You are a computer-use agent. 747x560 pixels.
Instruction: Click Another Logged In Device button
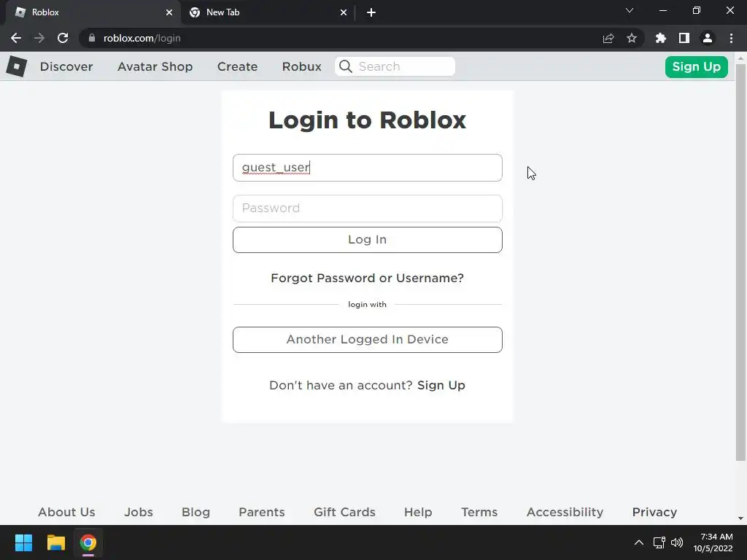[368, 340]
